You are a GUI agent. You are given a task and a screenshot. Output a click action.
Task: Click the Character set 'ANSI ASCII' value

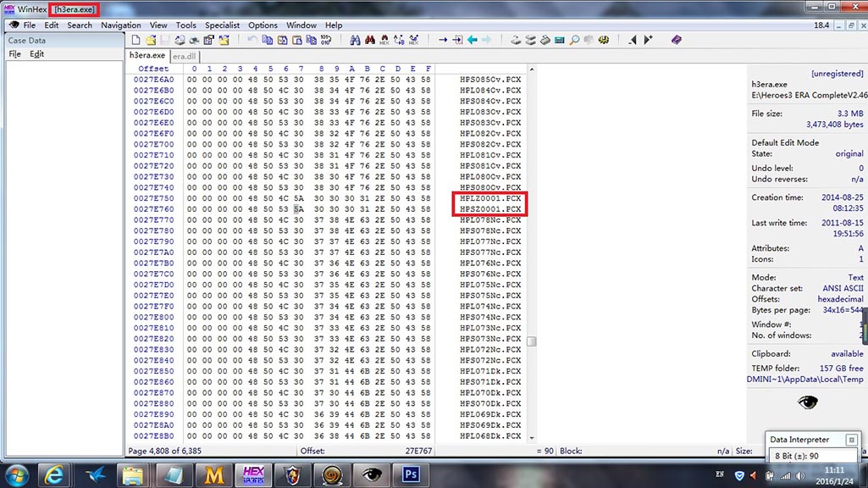click(x=843, y=288)
